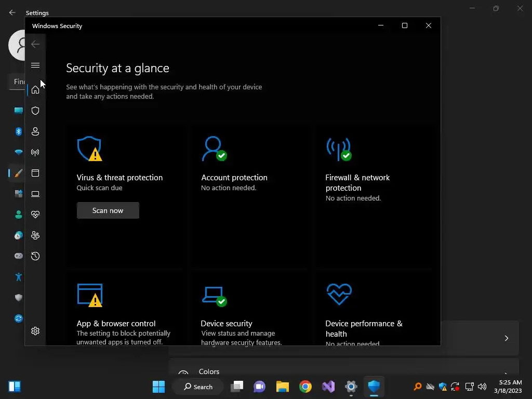Open the Windows Security hamburger menu

click(35, 65)
